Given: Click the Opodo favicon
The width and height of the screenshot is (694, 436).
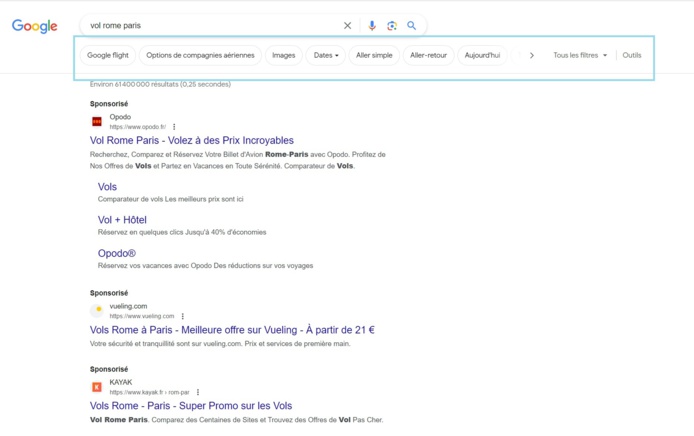Looking at the screenshot, I should coord(97,122).
